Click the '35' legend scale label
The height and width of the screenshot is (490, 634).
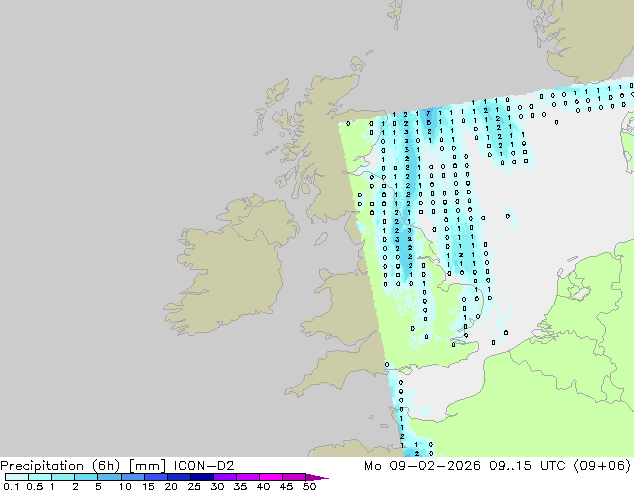click(x=240, y=486)
